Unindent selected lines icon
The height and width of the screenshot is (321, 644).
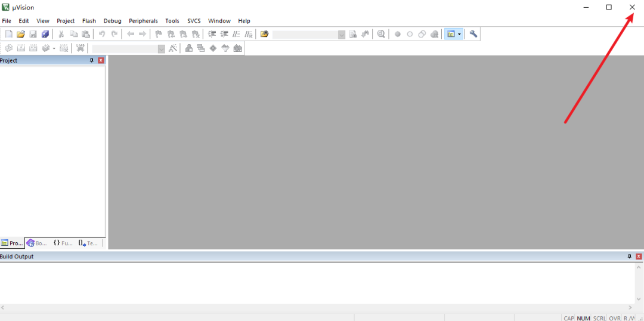pyautogui.click(x=224, y=34)
